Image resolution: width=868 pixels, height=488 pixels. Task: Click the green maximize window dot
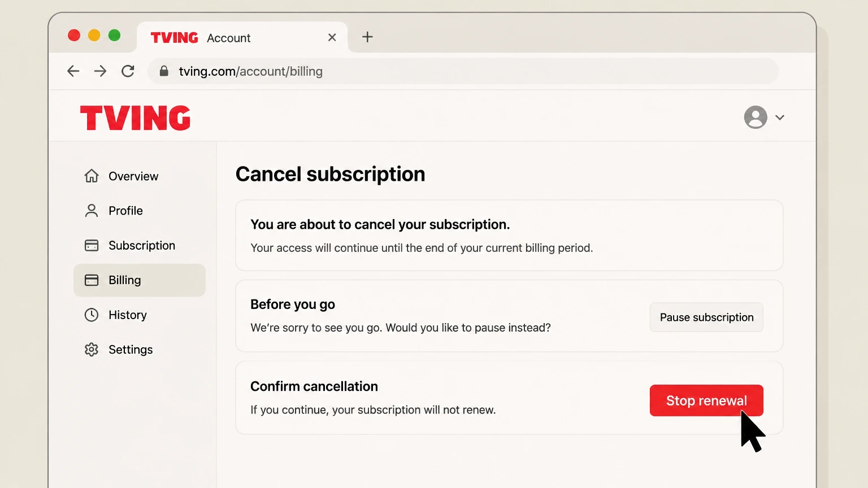114,36
